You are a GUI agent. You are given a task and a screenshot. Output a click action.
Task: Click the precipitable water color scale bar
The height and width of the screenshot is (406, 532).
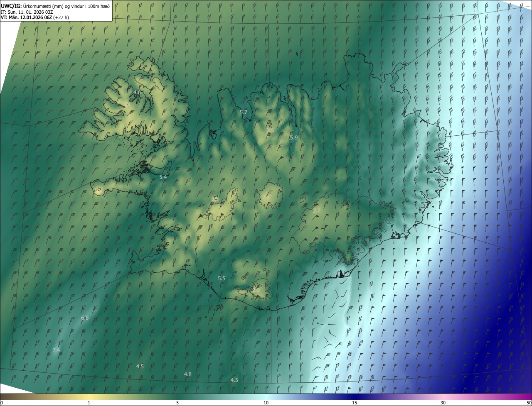(266, 396)
